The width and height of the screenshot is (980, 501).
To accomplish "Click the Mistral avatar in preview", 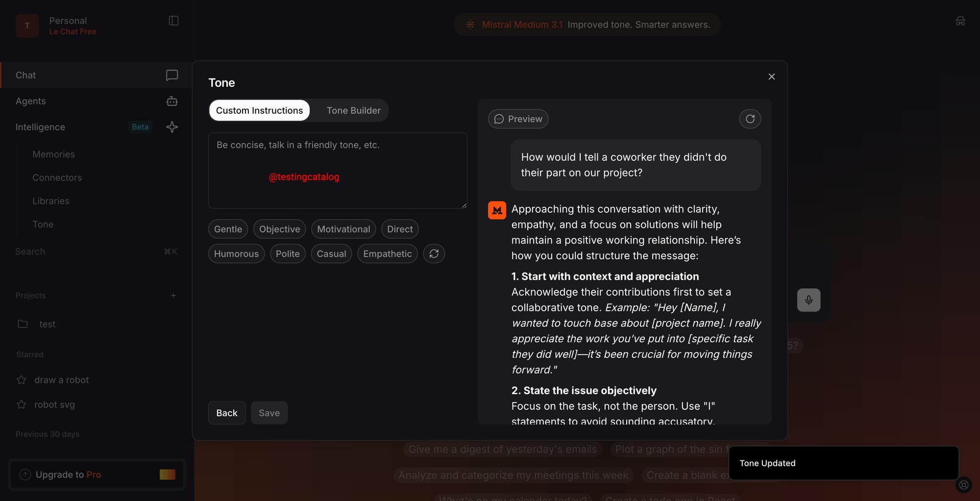I will (x=497, y=210).
